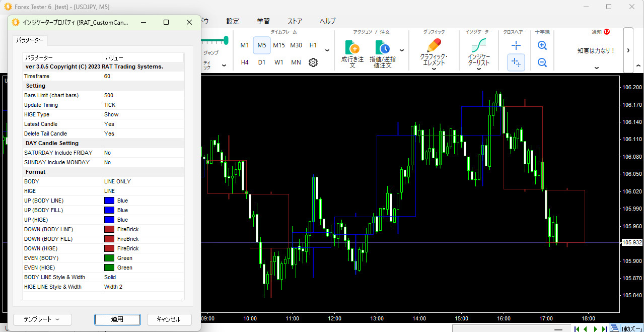Select the M1 timeframe
644x332 pixels.
pos(245,45)
